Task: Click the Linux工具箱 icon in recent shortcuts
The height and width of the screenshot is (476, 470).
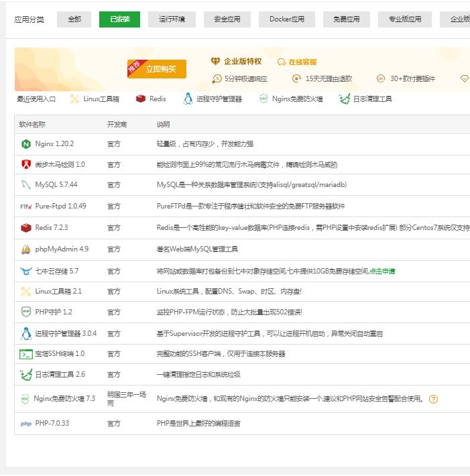Action: 74,99
